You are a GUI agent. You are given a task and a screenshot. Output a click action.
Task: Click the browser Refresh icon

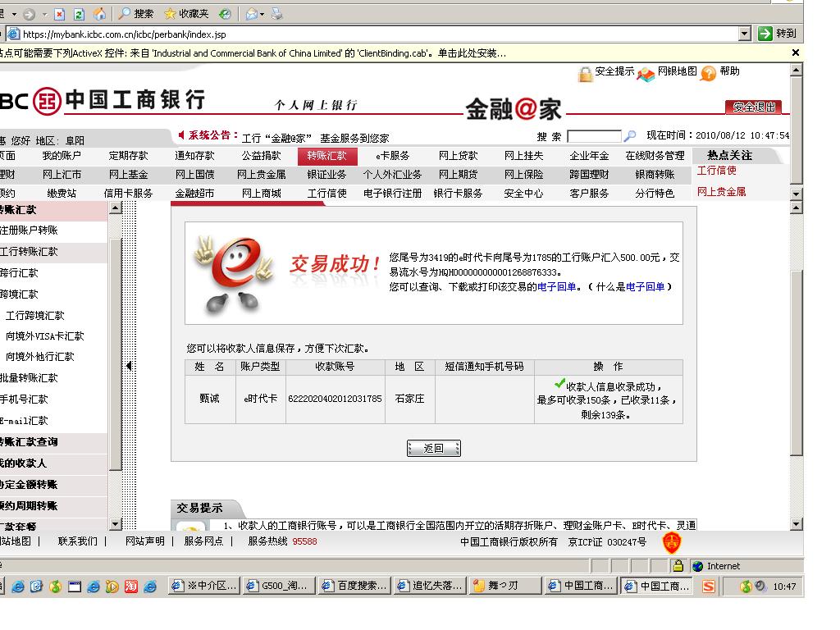tap(79, 14)
